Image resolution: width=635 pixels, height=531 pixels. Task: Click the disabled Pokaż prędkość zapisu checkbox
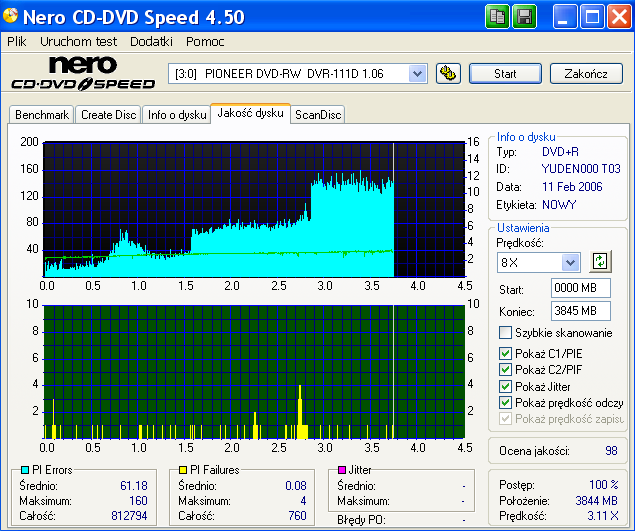coord(505,418)
